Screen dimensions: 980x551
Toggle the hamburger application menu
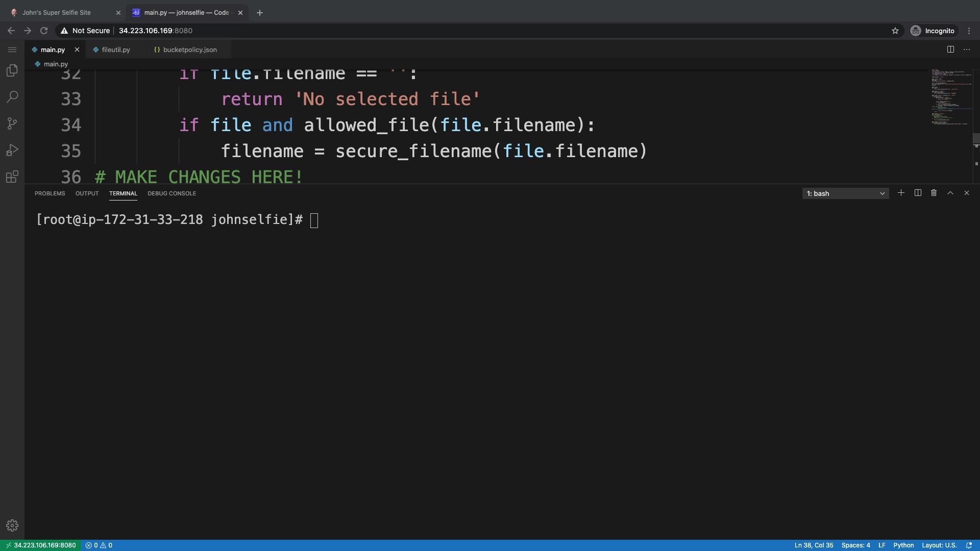point(12,49)
